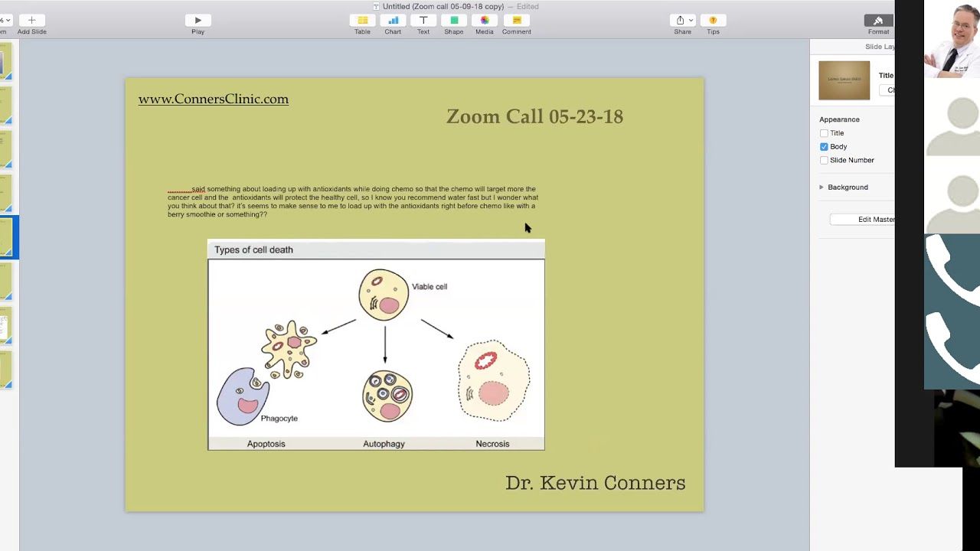Select the highlighted slide in the navigator

[6, 237]
